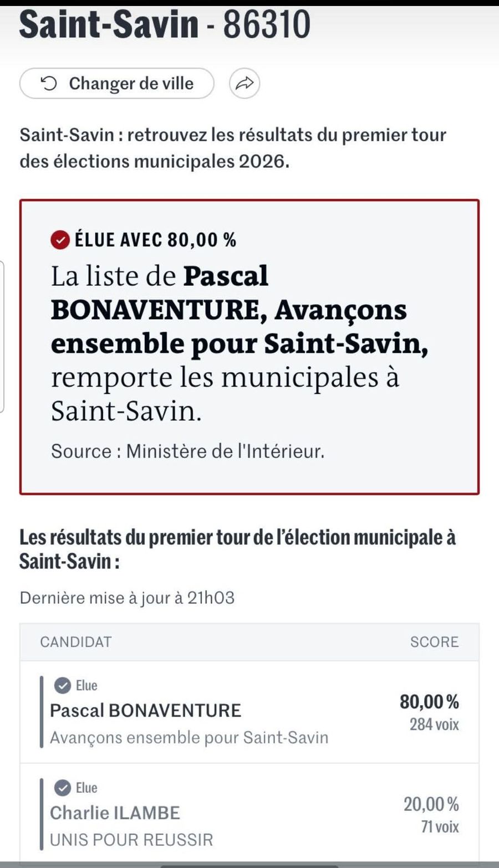This screenshot has height=868, width=499.
Task: Click the 80,00 % score in the table
Action: click(429, 702)
